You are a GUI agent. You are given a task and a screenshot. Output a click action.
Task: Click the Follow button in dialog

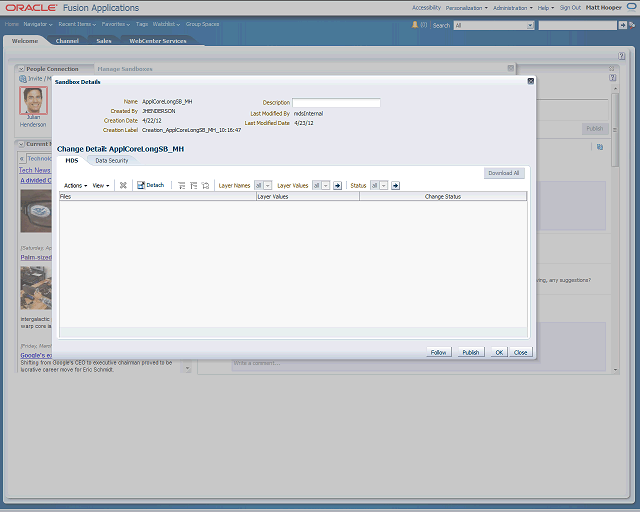(439, 352)
